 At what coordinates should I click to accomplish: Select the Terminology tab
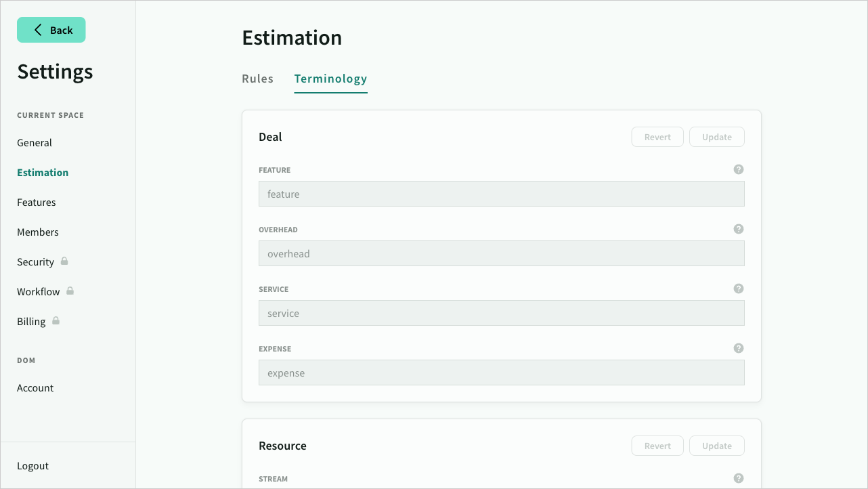pyautogui.click(x=330, y=79)
